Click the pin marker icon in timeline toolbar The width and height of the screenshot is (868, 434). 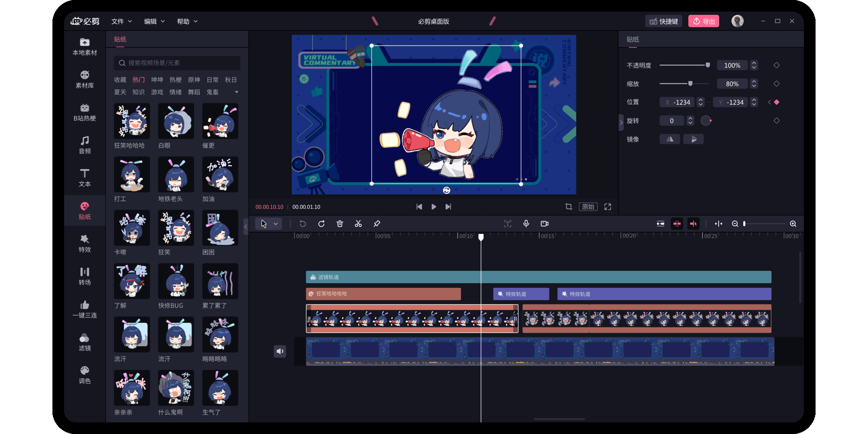(x=377, y=224)
